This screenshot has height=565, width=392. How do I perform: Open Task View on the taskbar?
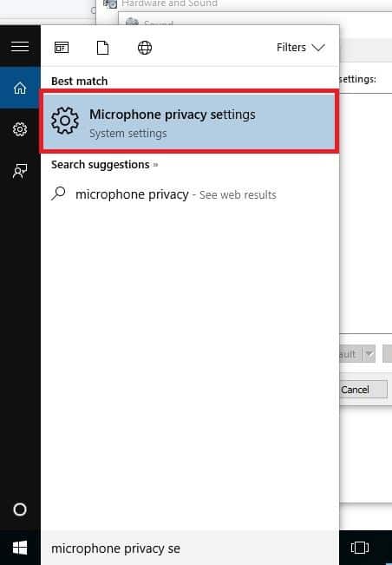(x=360, y=548)
